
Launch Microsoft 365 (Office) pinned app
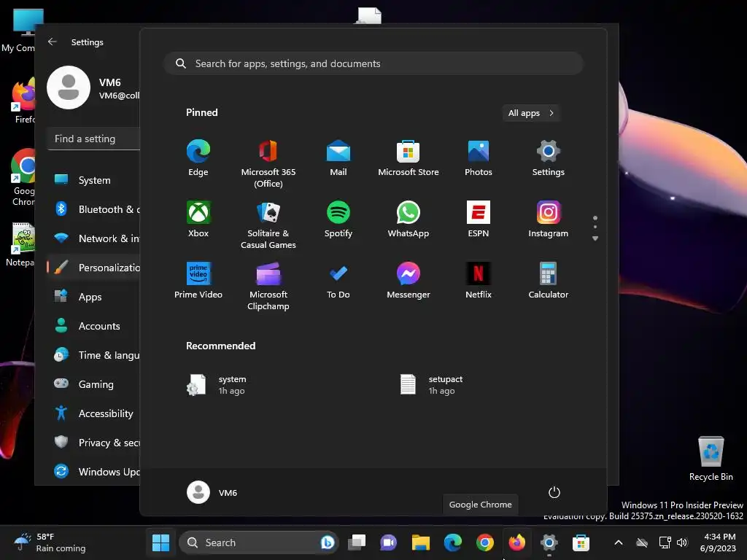point(268,163)
